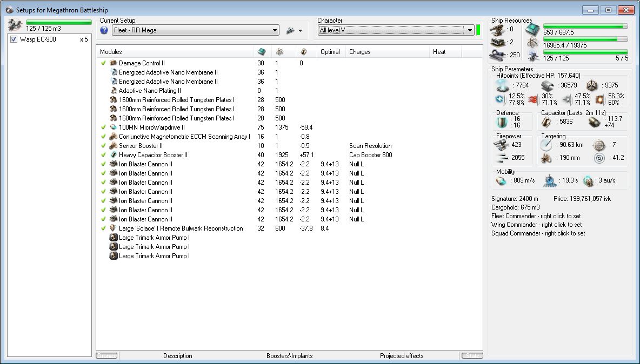Toggle the Wasp EC-900 checkbox
Viewport: 640px width, 364px height.
[14, 39]
